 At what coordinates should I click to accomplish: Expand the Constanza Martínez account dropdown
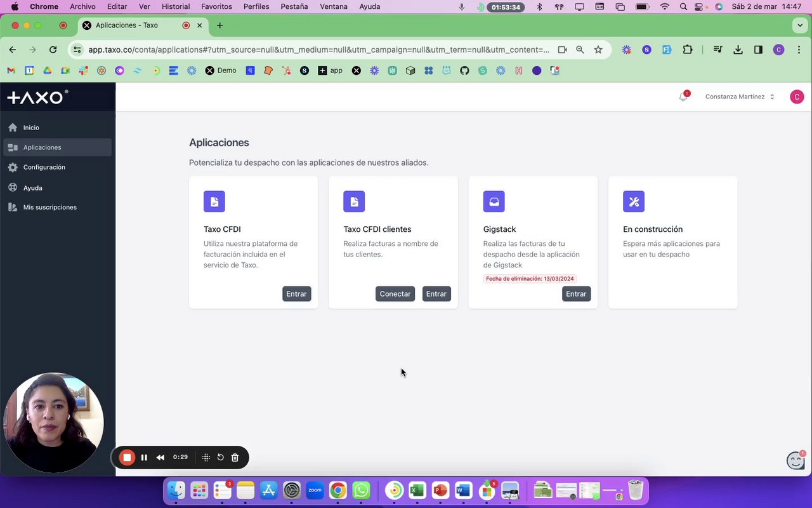click(x=740, y=97)
